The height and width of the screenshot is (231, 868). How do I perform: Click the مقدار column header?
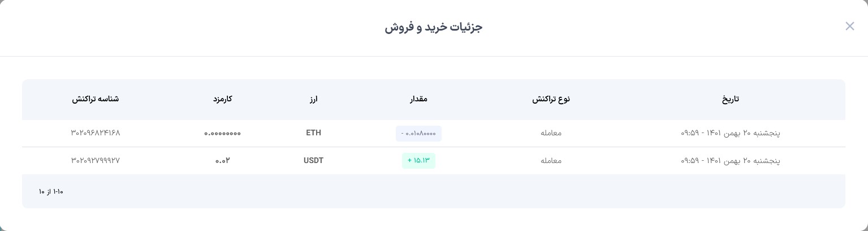(418, 99)
